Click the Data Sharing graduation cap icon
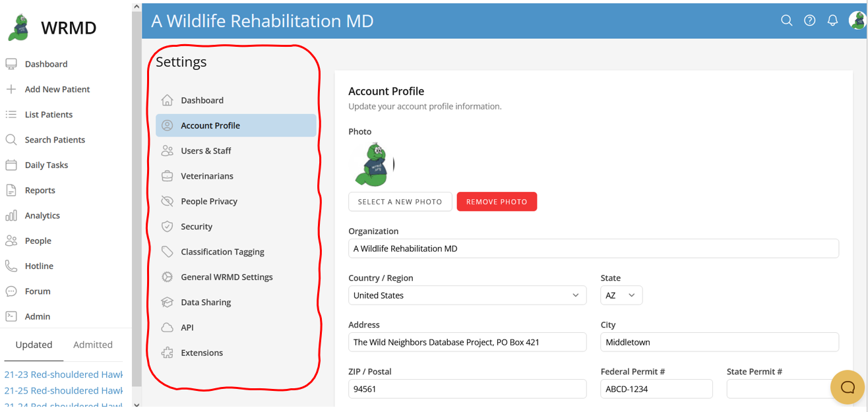This screenshot has height=412, width=868. coord(168,302)
